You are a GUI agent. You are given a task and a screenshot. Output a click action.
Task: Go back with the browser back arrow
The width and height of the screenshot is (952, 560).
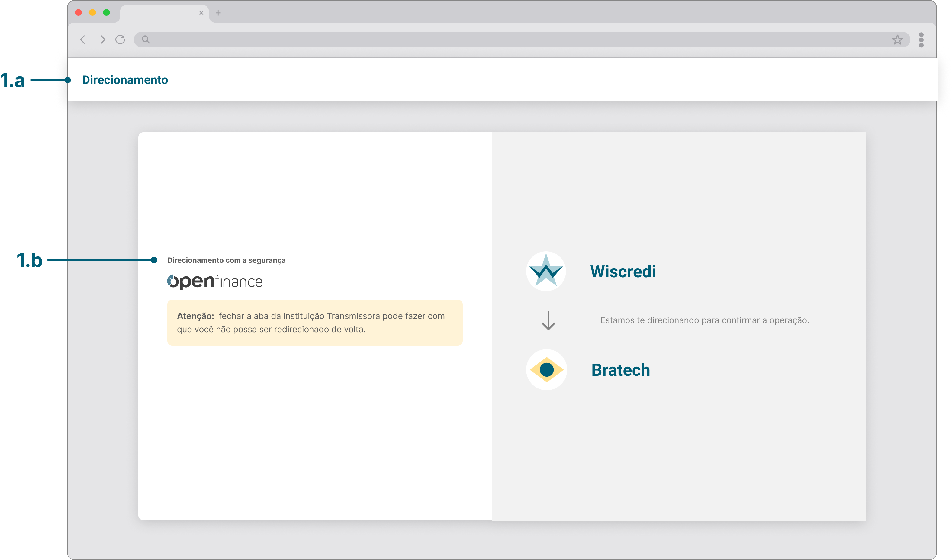[82, 40]
